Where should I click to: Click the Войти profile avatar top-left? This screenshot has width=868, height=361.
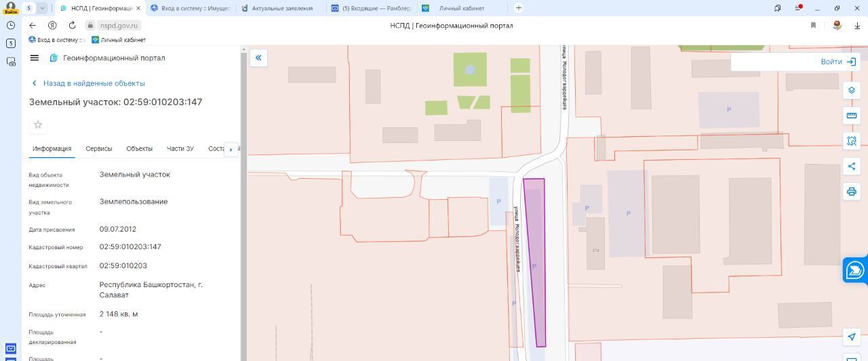coord(10,7)
